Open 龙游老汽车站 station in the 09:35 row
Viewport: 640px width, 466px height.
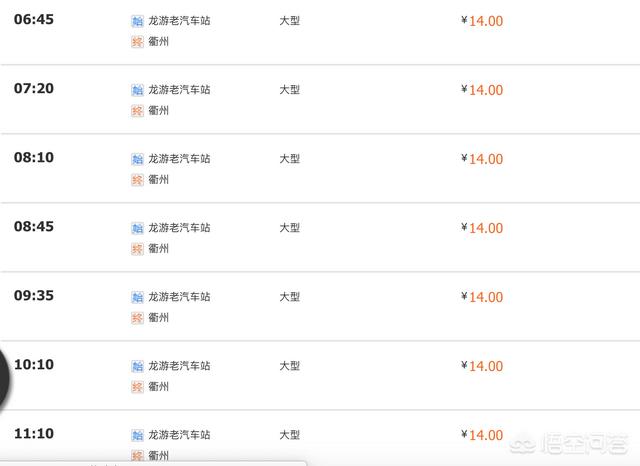tap(179, 297)
